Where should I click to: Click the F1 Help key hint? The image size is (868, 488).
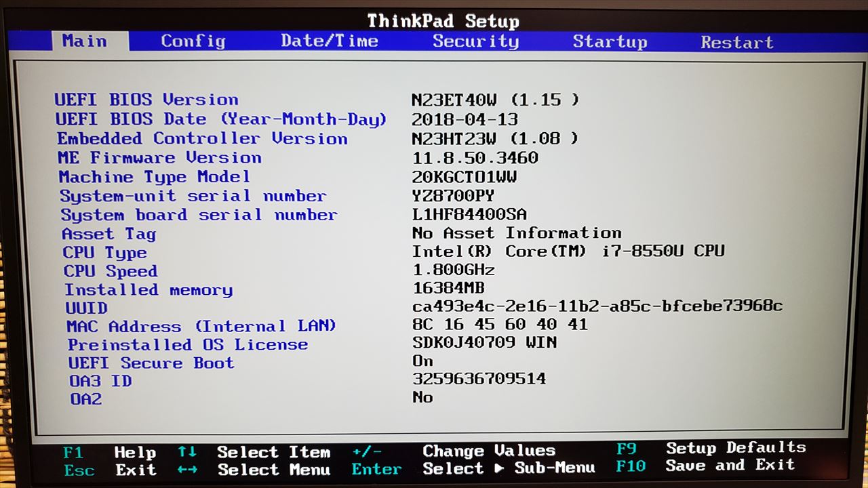(x=110, y=452)
